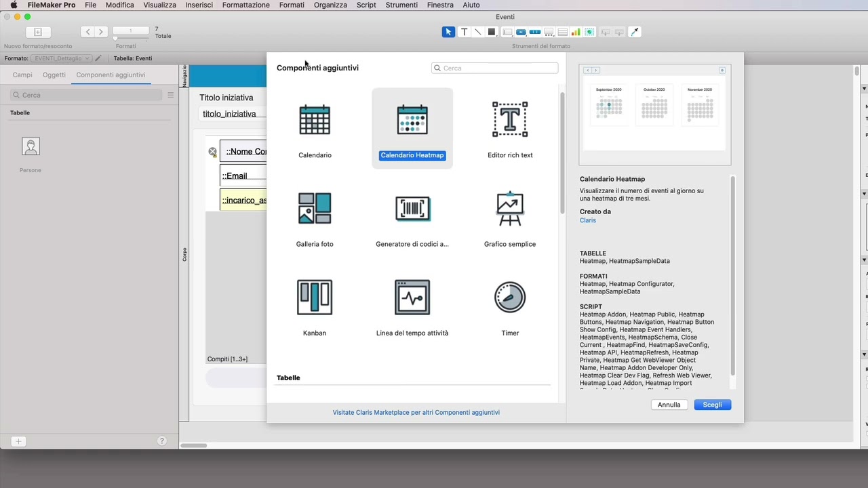Open the Formattazione menu
The image size is (868, 488).
(245, 5)
